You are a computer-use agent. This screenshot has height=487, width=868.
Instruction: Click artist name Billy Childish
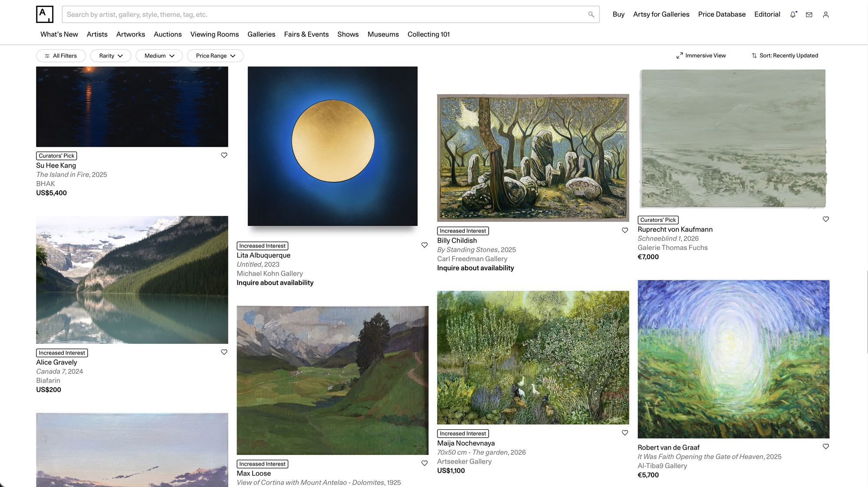coord(457,240)
